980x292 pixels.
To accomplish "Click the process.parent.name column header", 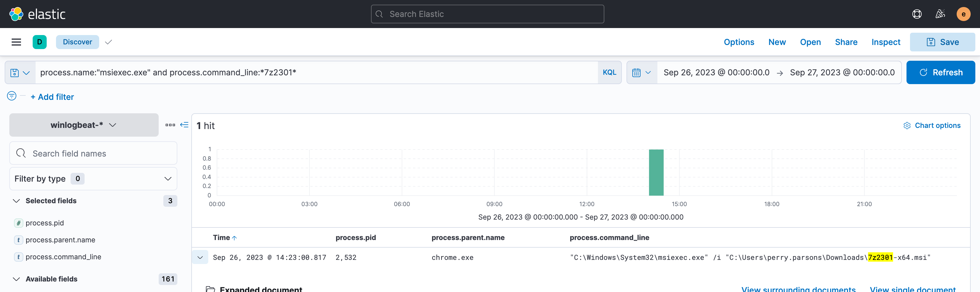I will [468, 238].
